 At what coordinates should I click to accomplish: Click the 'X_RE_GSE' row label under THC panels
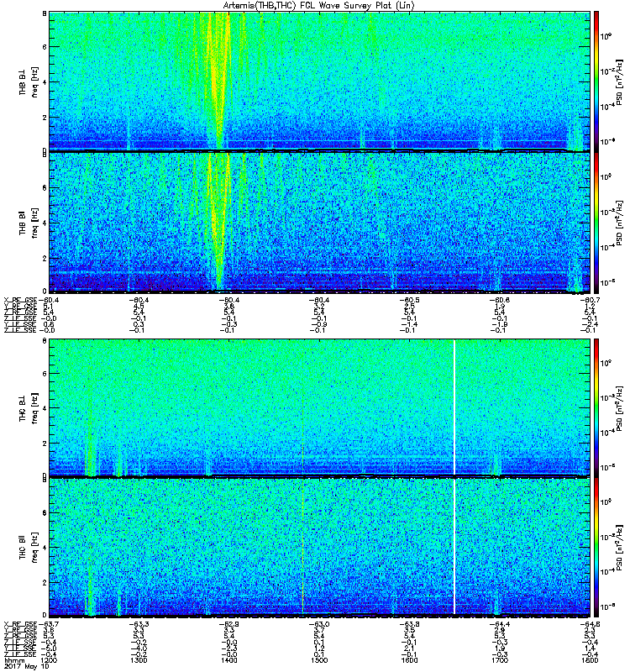tap(20, 624)
